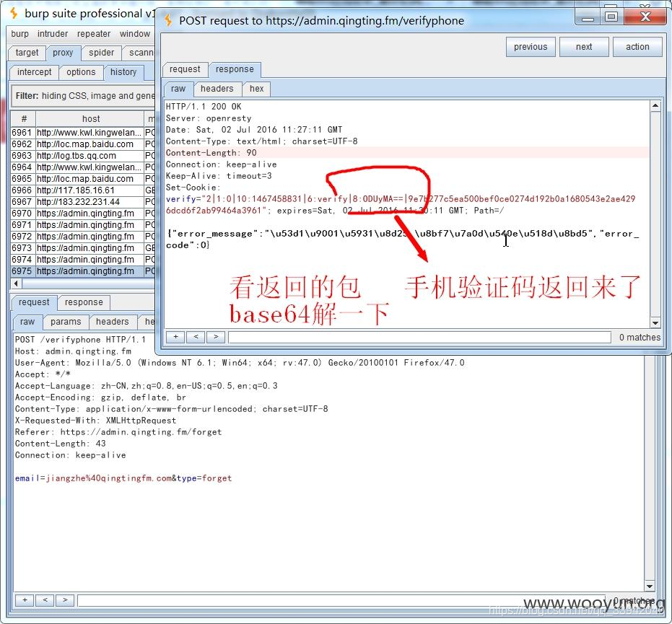Select history row 6962 loc.map.baidu.com
Image resolution: width=672 pixels, height=624 pixels.
click(83, 144)
